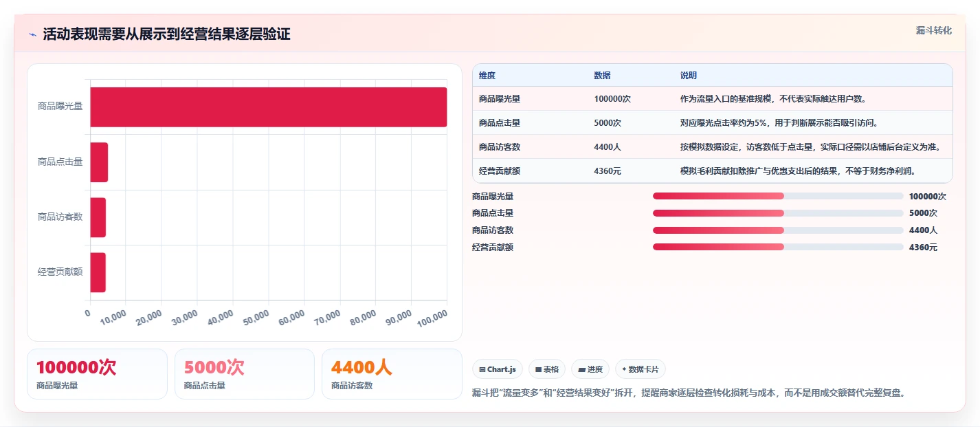The width and height of the screenshot is (980, 427).
Task: Click the x-axis tick 10,000
Action: pyautogui.click(x=113, y=317)
